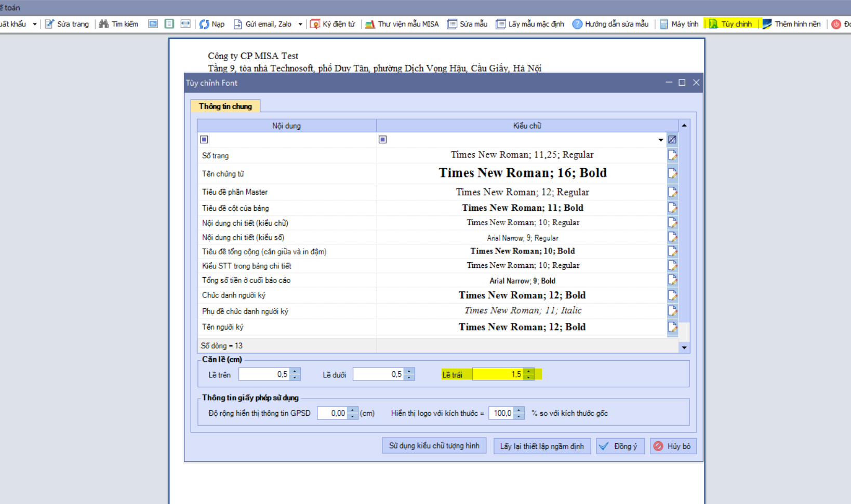This screenshot has width=851, height=504.
Task: Increase the Lề trên margin value
Action: click(x=295, y=371)
